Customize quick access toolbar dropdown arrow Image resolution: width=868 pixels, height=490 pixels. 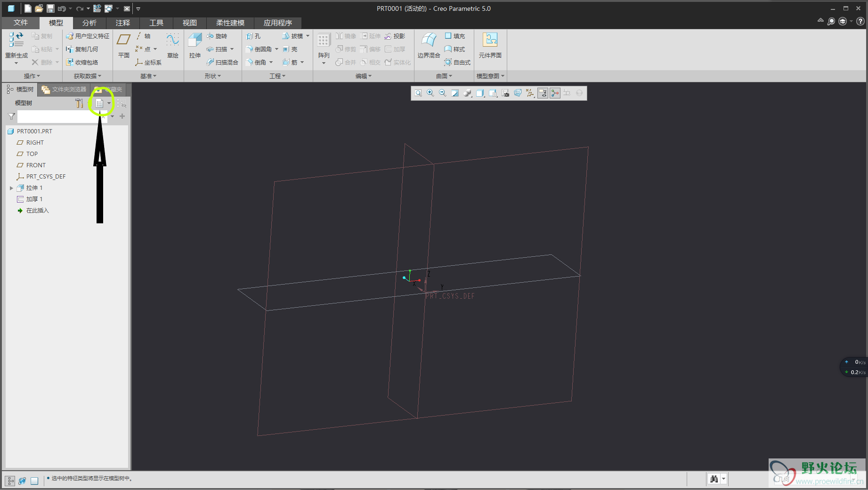(x=138, y=8)
